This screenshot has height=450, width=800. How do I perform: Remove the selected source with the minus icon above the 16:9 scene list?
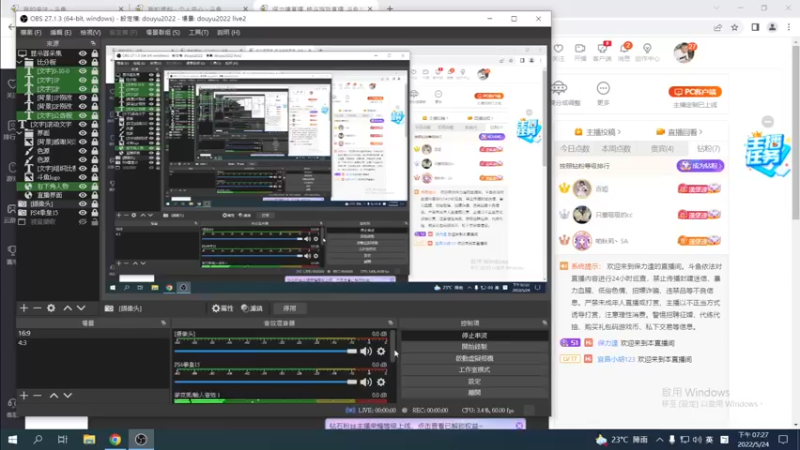tap(37, 308)
